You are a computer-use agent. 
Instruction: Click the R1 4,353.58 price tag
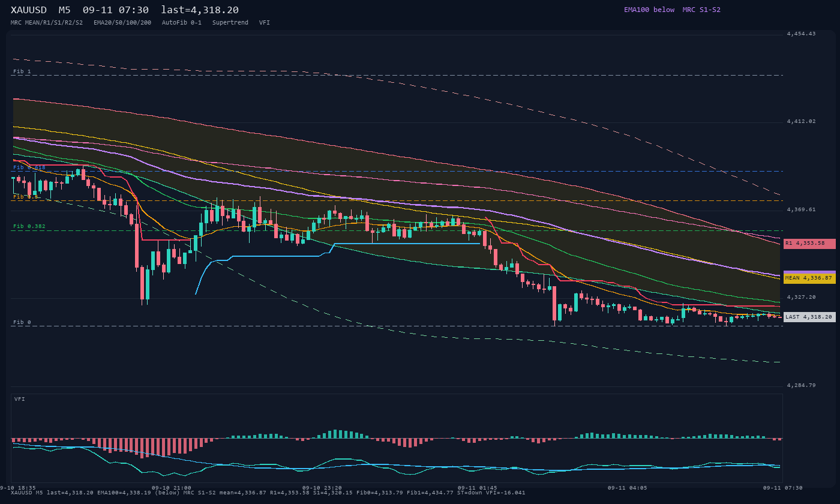coord(809,244)
